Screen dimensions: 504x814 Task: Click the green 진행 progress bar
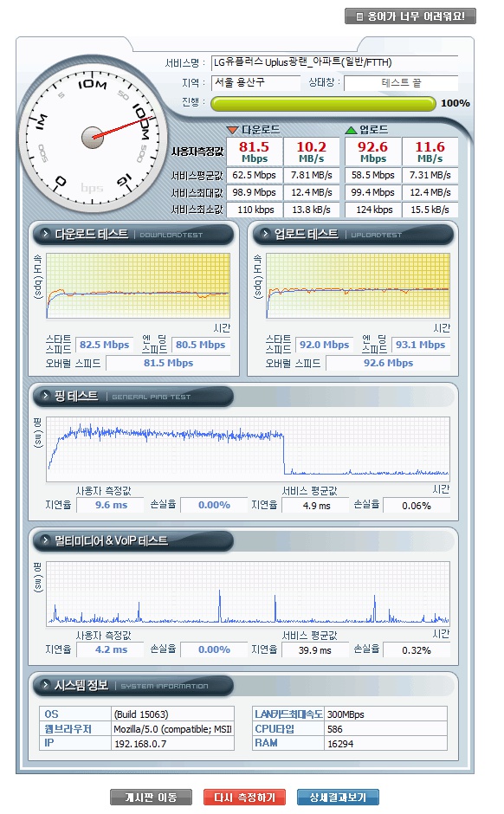tap(323, 103)
